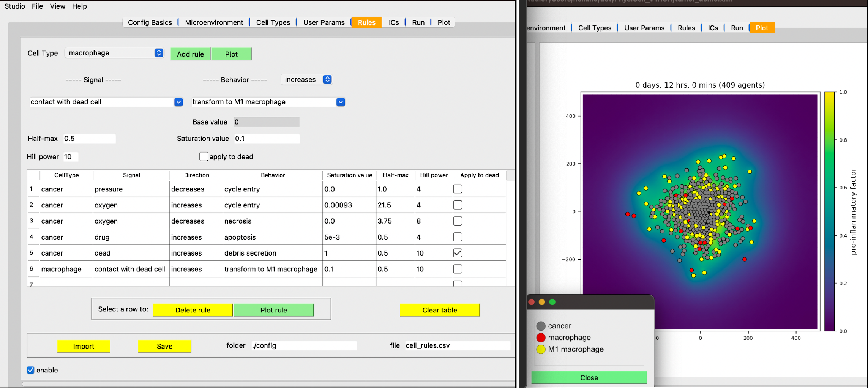Viewport: 868px width, 388px height.
Task: Disable the 'enable' rules checkbox
Action: (31, 370)
